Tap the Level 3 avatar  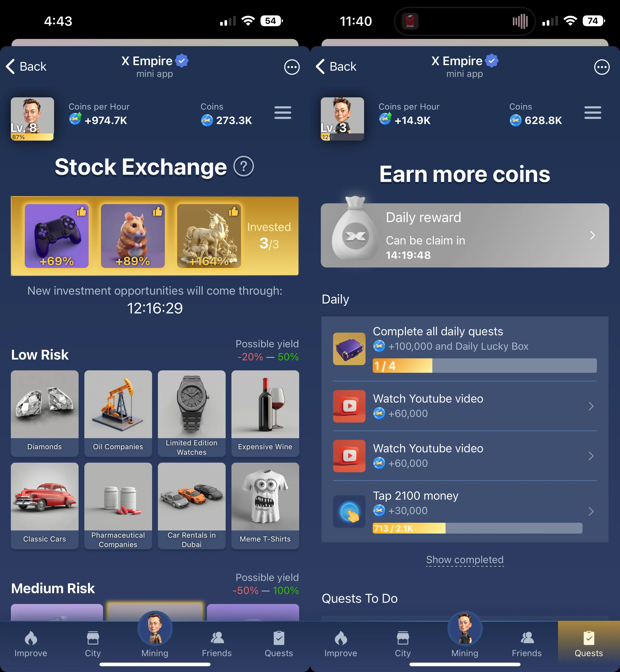[x=342, y=119]
